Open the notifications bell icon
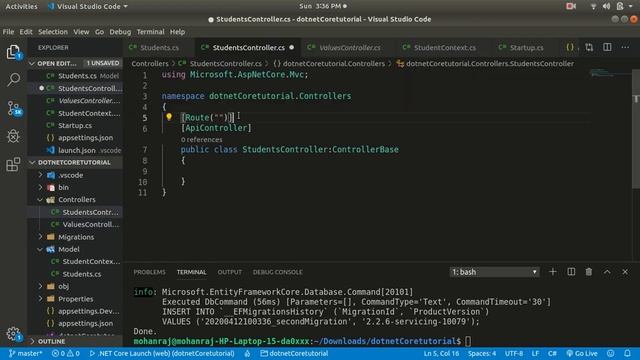Screen dimensions: 640x360 [x=627, y=353]
